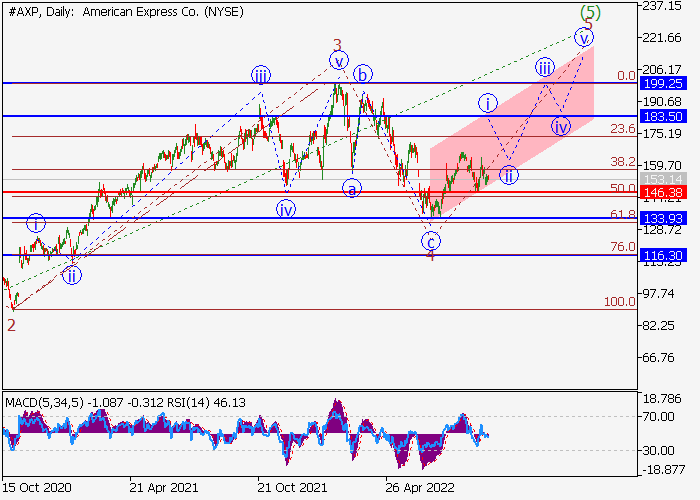The width and height of the screenshot is (700, 500).
Task: Click the gray 153.14 current price tag
Action: tap(660, 178)
